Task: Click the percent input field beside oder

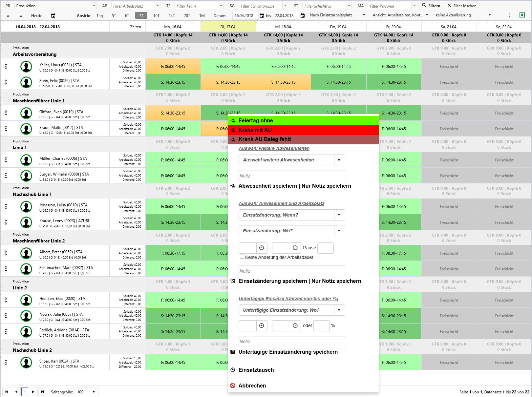Action: pyautogui.click(x=322, y=325)
